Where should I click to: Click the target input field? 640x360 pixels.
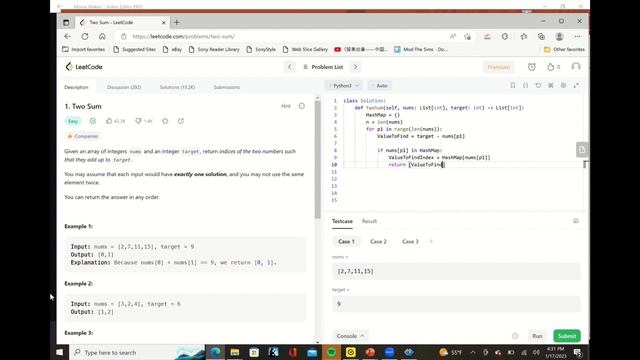pyautogui.click(x=456, y=304)
